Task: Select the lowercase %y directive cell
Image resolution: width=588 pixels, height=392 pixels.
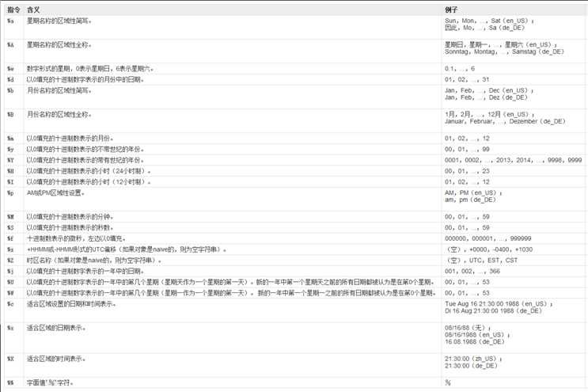Action: click(10, 150)
